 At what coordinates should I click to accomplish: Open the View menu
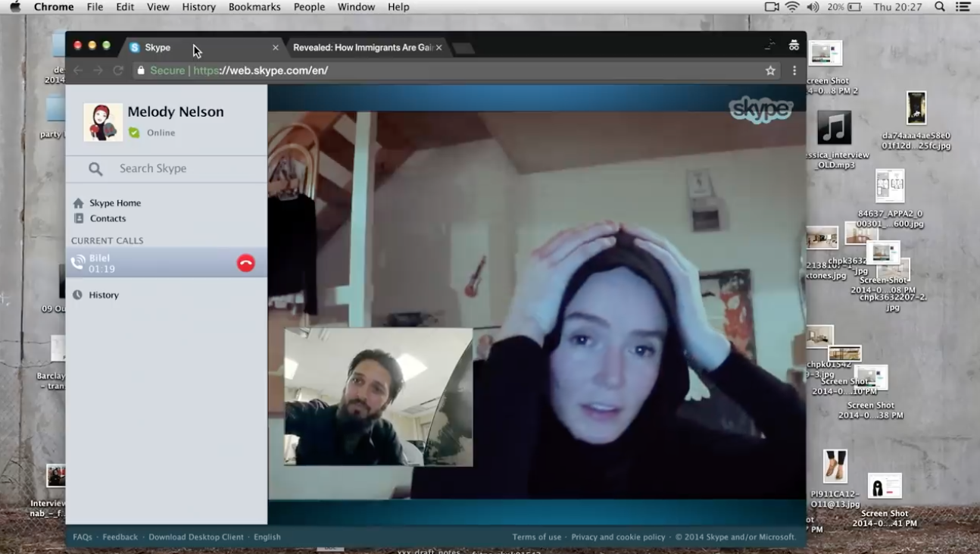click(x=158, y=7)
